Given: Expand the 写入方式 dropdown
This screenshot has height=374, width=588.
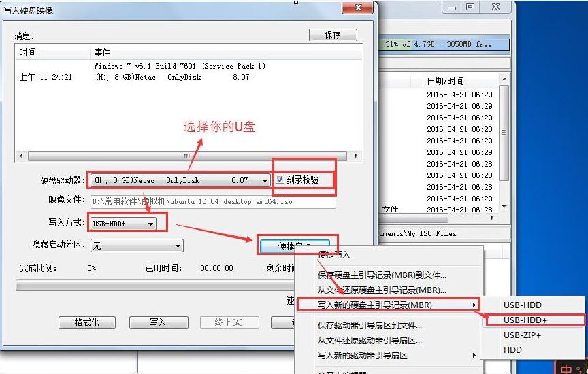Looking at the screenshot, I should tap(150, 223).
